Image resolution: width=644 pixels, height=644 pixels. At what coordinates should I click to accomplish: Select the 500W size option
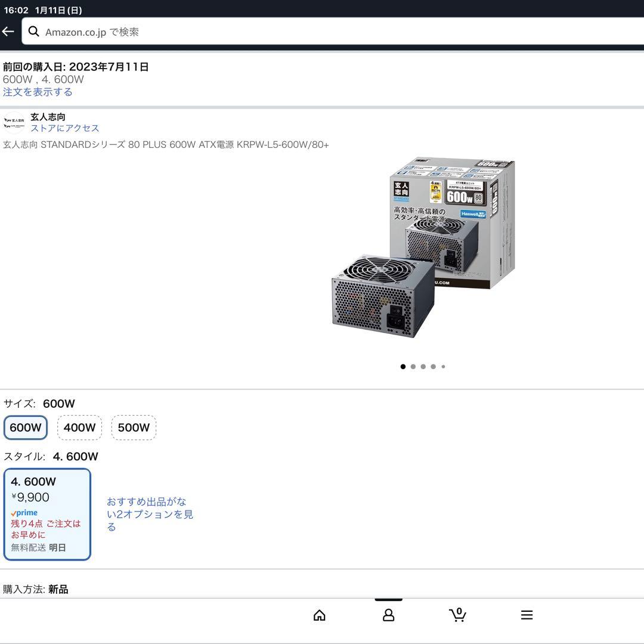click(x=134, y=427)
